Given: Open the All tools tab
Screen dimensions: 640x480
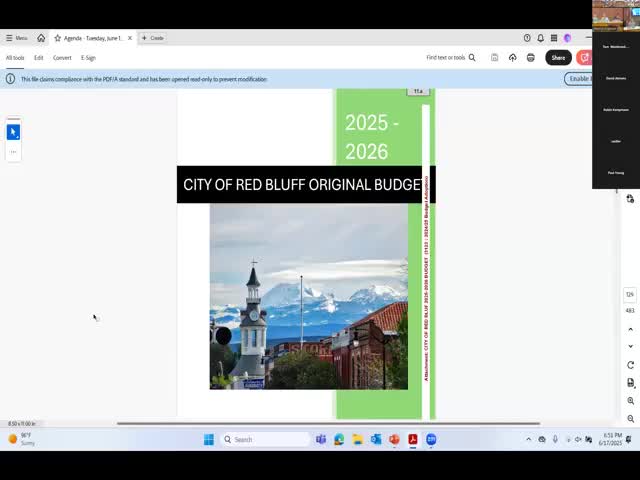Looking at the screenshot, I should click(15, 58).
